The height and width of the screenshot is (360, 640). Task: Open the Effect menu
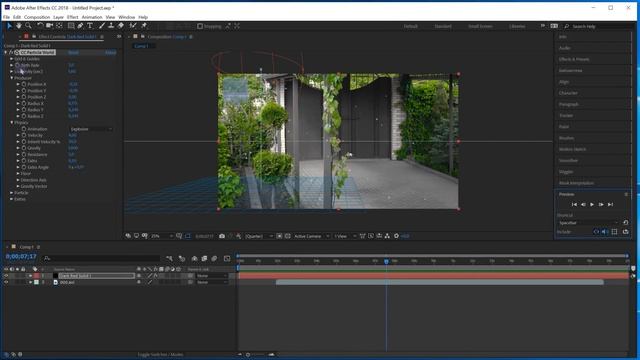pos(73,17)
